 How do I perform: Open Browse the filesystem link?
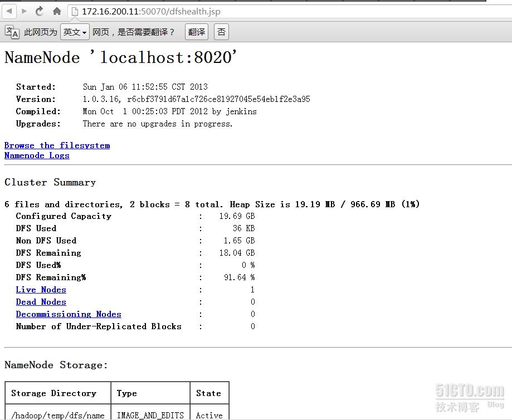(57, 145)
